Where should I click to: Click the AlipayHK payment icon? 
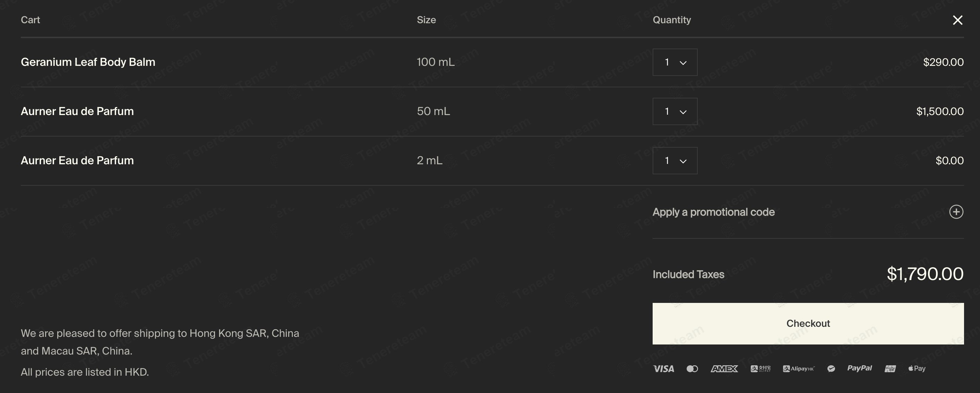tap(798, 369)
